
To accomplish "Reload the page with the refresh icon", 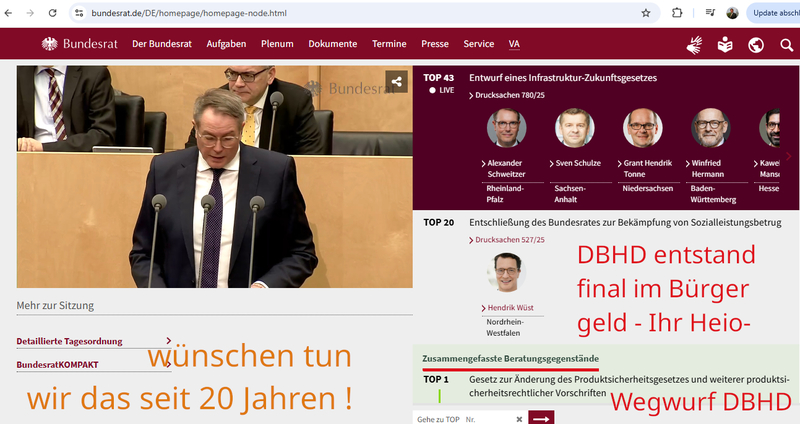I will tap(53, 13).
